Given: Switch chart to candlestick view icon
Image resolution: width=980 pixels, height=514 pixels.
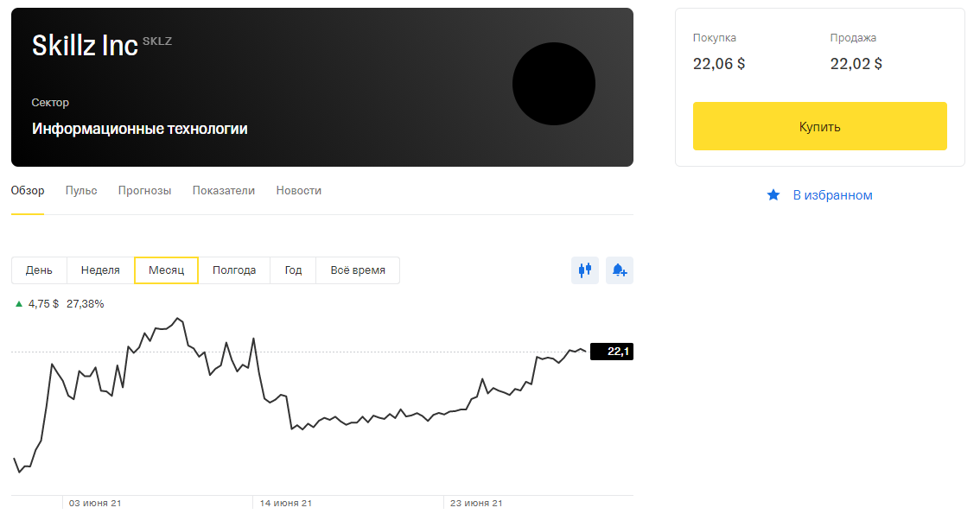Looking at the screenshot, I should coord(584,270).
